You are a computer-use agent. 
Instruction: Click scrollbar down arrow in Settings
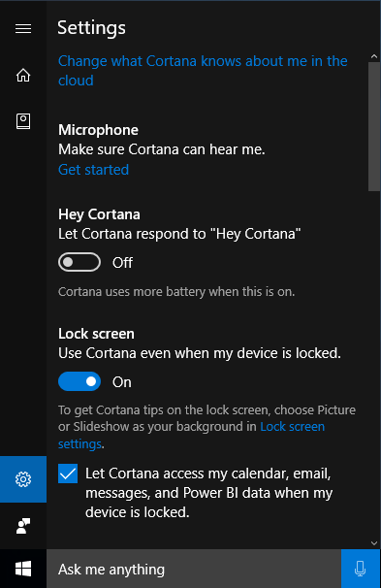[374, 543]
